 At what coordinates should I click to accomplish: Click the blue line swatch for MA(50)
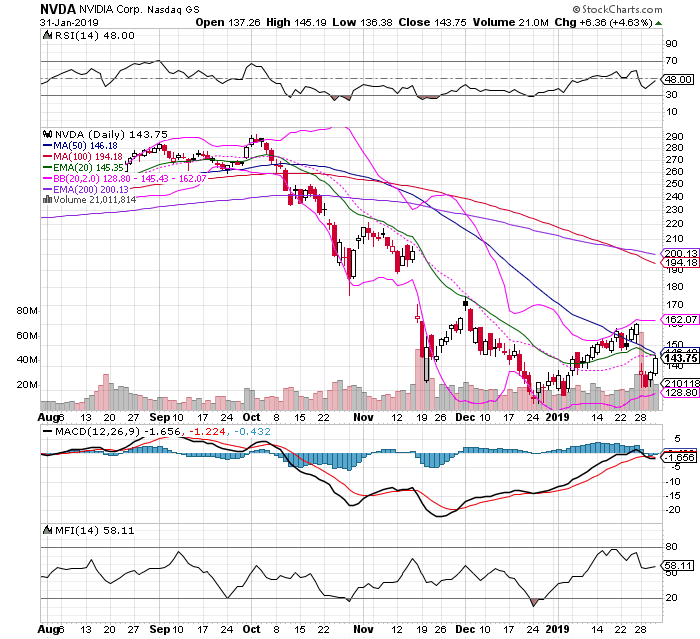tap(47, 146)
